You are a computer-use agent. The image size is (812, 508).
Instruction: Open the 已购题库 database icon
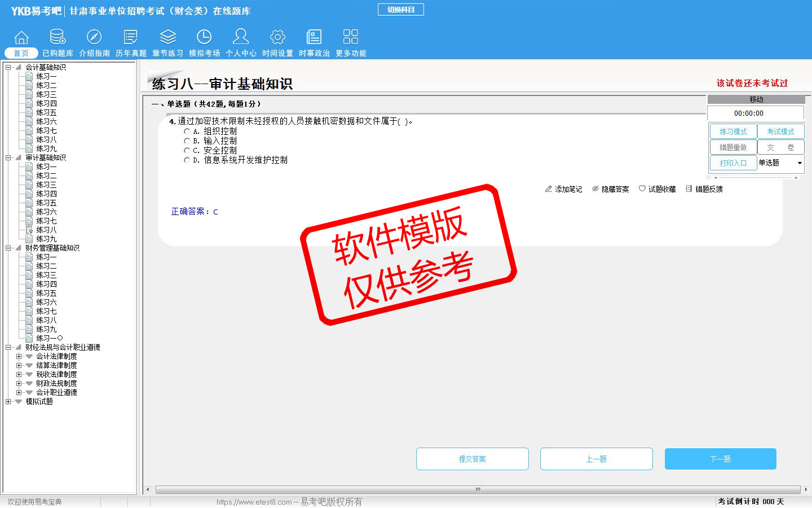click(58, 38)
